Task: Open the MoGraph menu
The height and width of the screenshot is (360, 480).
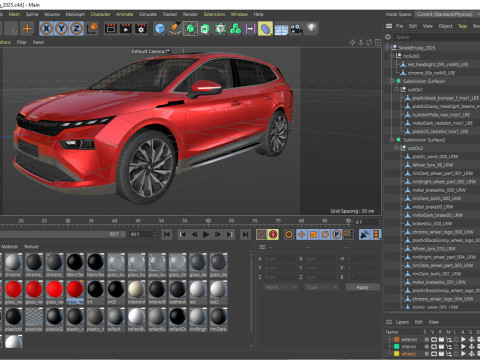Action: [75, 14]
